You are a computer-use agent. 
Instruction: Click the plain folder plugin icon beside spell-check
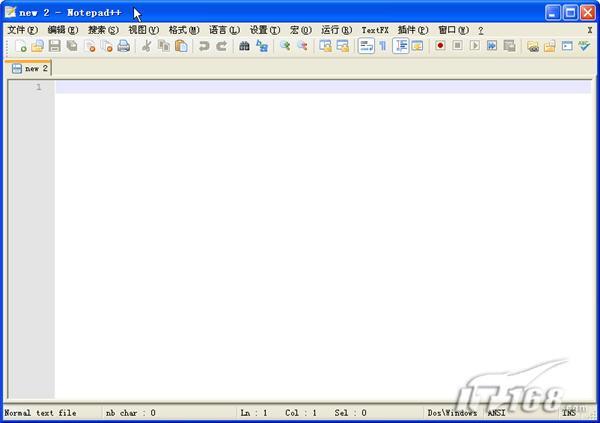(x=550, y=47)
